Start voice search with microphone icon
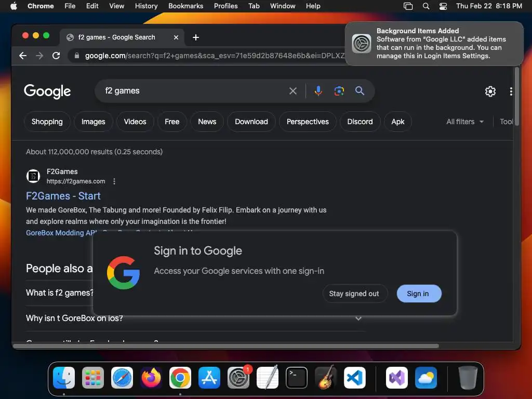The image size is (532, 399). click(318, 91)
